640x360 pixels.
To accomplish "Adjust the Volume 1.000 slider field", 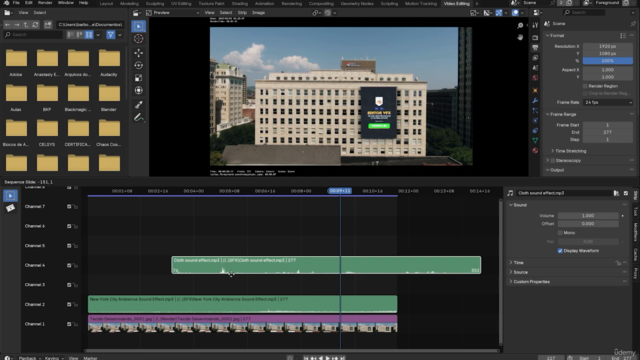I will click(588, 216).
